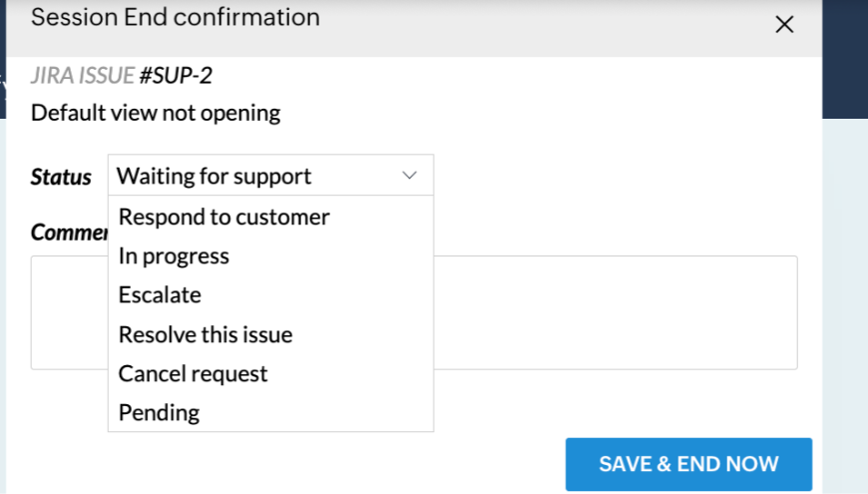Click the 'Waiting for support' status field
868x494 pixels.
point(214,177)
